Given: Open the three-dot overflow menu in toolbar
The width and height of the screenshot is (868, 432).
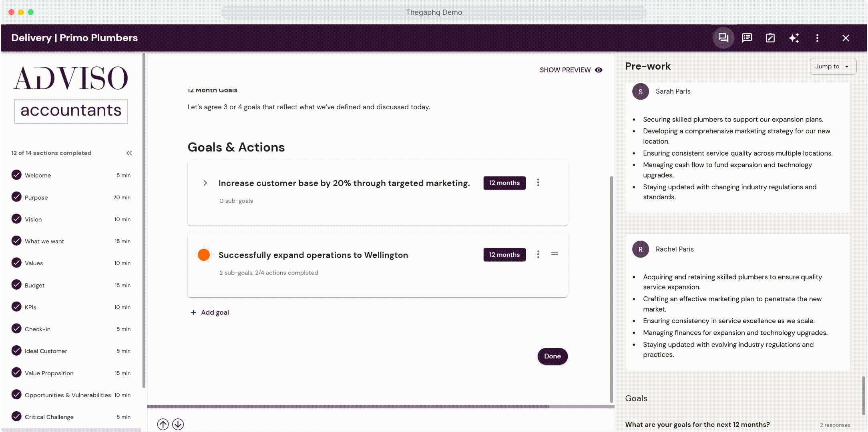Looking at the screenshot, I should (818, 38).
